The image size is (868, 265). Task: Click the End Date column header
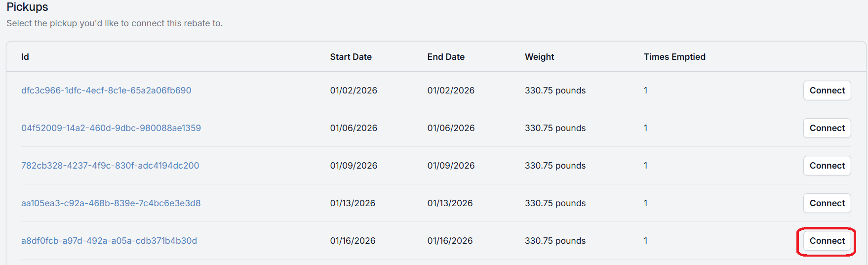point(446,57)
